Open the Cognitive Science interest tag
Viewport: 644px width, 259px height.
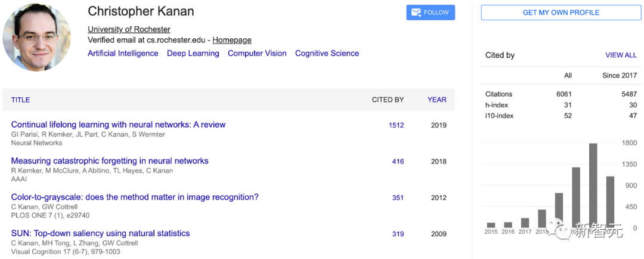327,53
